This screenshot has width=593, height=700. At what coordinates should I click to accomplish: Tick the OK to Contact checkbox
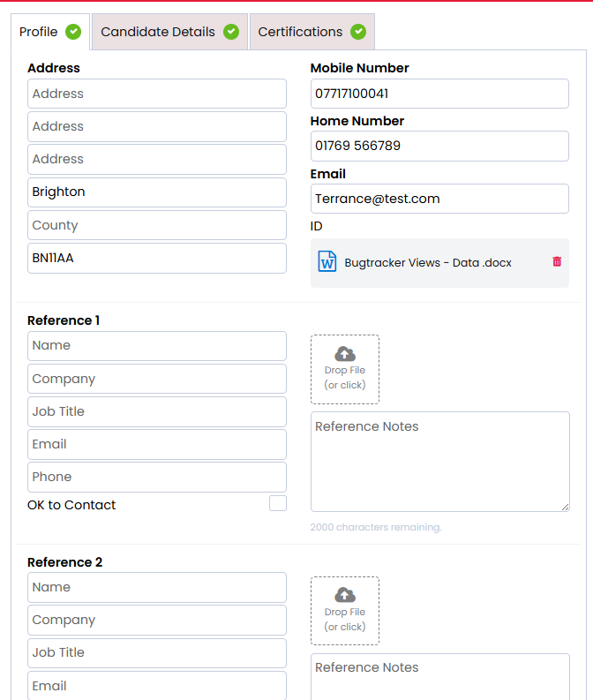point(278,503)
